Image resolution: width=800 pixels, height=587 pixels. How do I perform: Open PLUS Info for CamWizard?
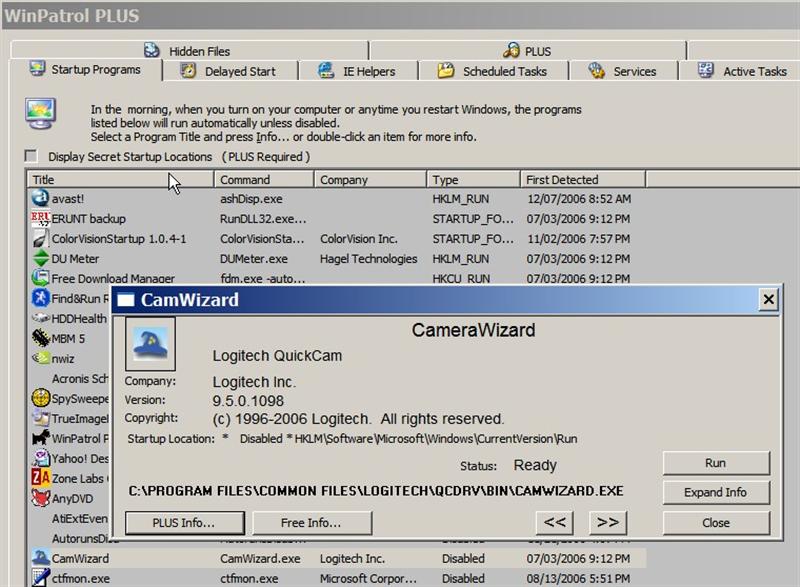tap(184, 523)
